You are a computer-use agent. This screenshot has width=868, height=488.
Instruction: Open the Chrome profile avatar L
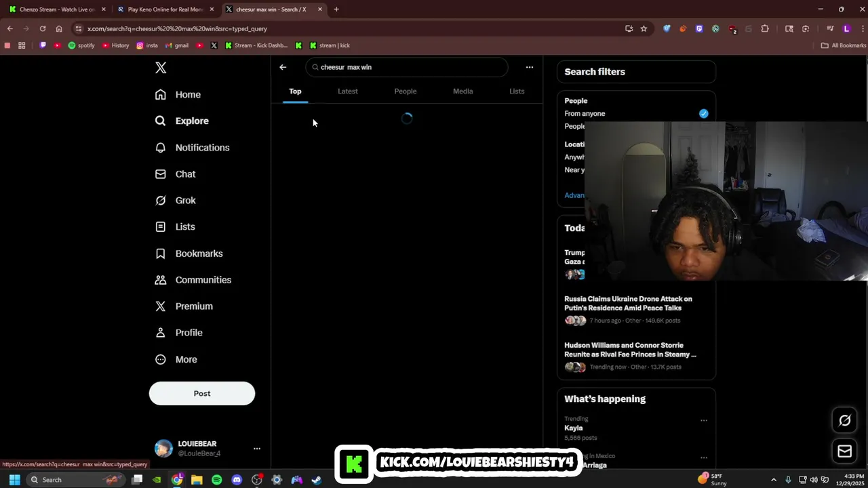pos(846,28)
